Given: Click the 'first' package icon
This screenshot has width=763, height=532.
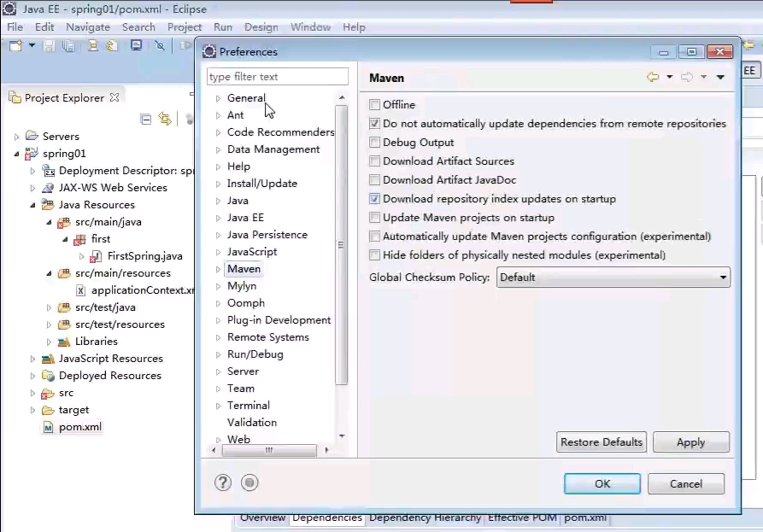Looking at the screenshot, I should click(x=79, y=239).
